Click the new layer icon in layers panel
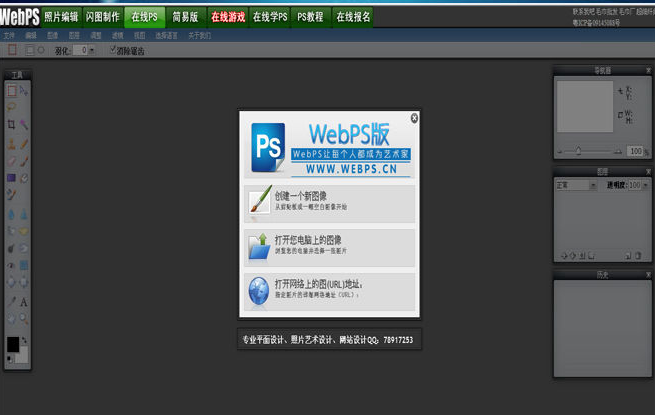 coord(628,255)
